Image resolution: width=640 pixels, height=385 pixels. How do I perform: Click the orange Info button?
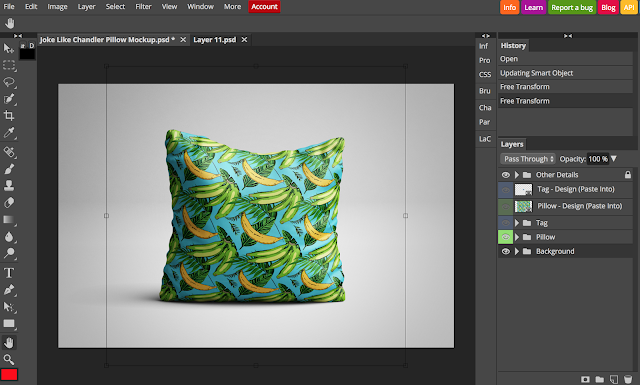tap(509, 7)
